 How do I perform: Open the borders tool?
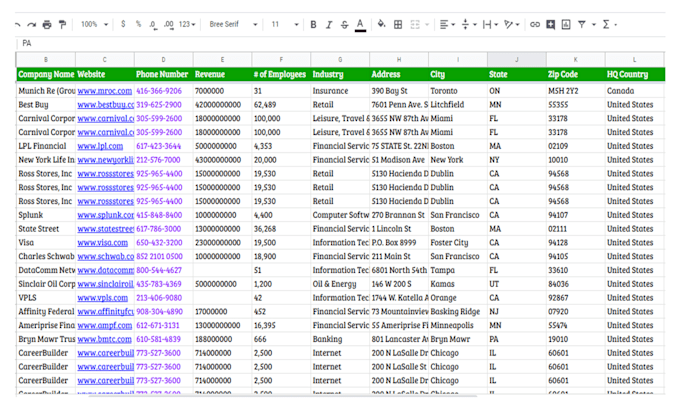point(398,25)
